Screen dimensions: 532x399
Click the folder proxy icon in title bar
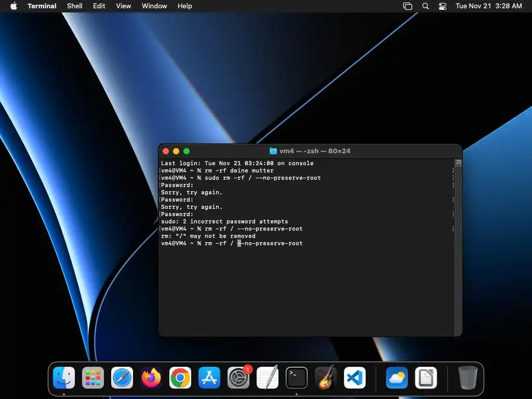273,151
